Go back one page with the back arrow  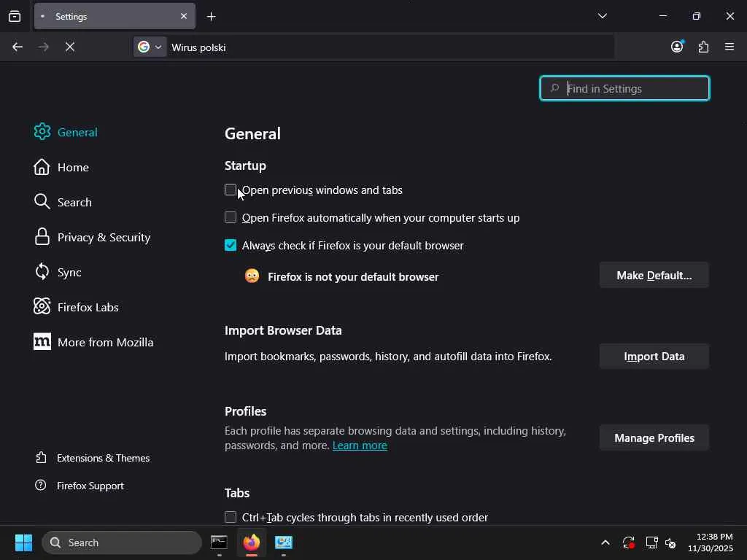pyautogui.click(x=18, y=47)
